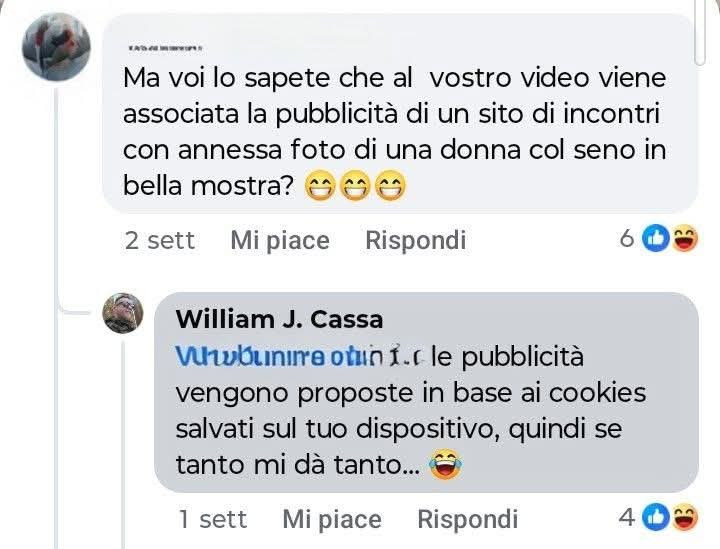
Task: Like the comment posted 2 sett ago
Action: point(280,240)
